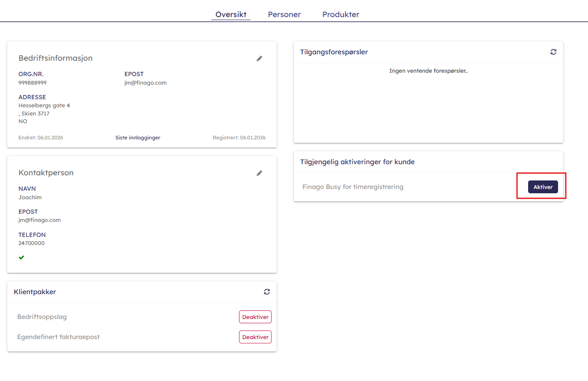Click the contact name Joachim
588x381 pixels.
tap(30, 198)
